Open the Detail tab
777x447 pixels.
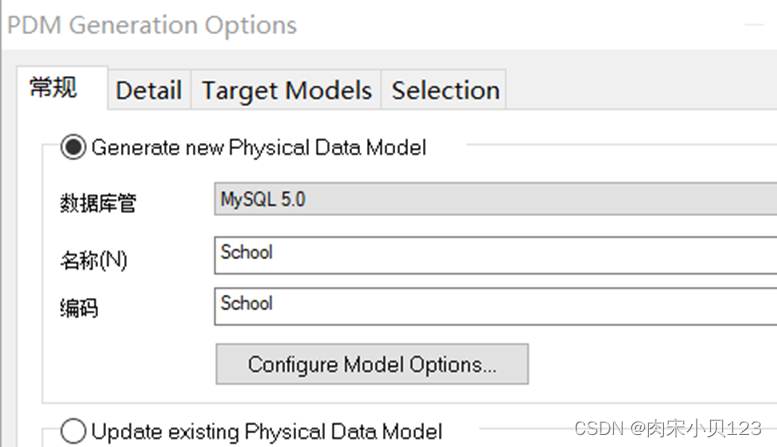click(149, 90)
